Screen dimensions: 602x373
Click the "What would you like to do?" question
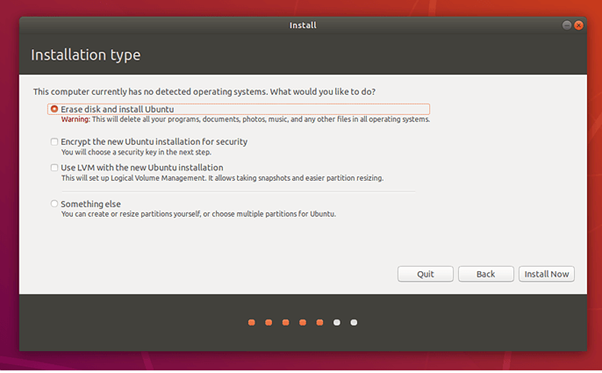322,92
